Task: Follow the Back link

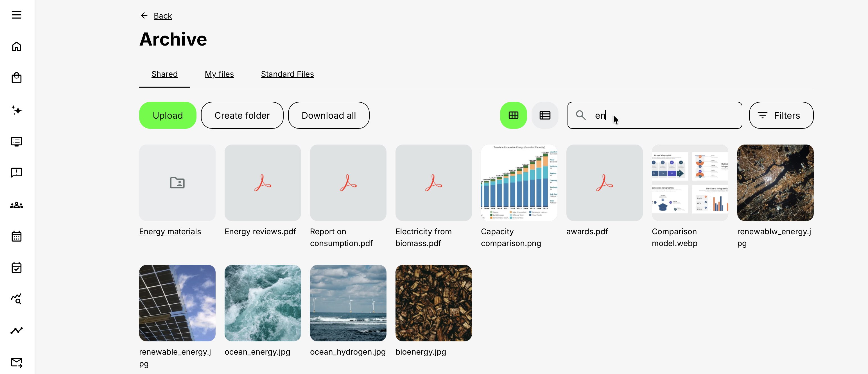Action: (163, 15)
